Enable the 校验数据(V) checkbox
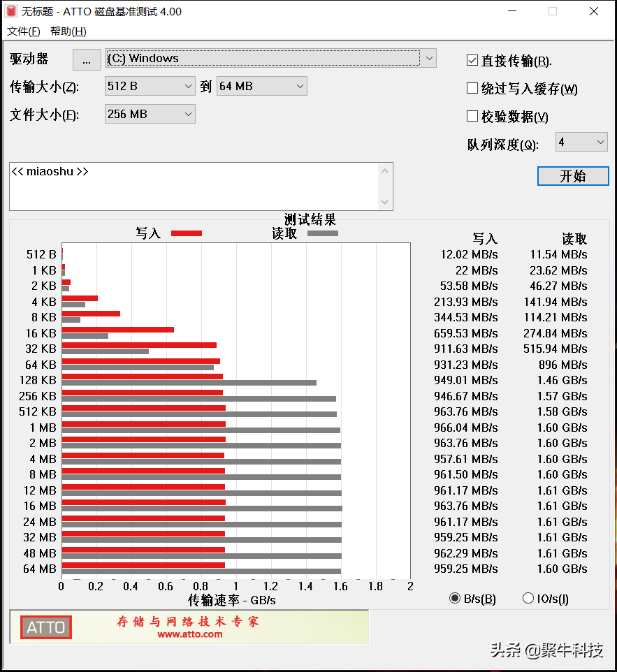617x672 pixels. [472, 116]
